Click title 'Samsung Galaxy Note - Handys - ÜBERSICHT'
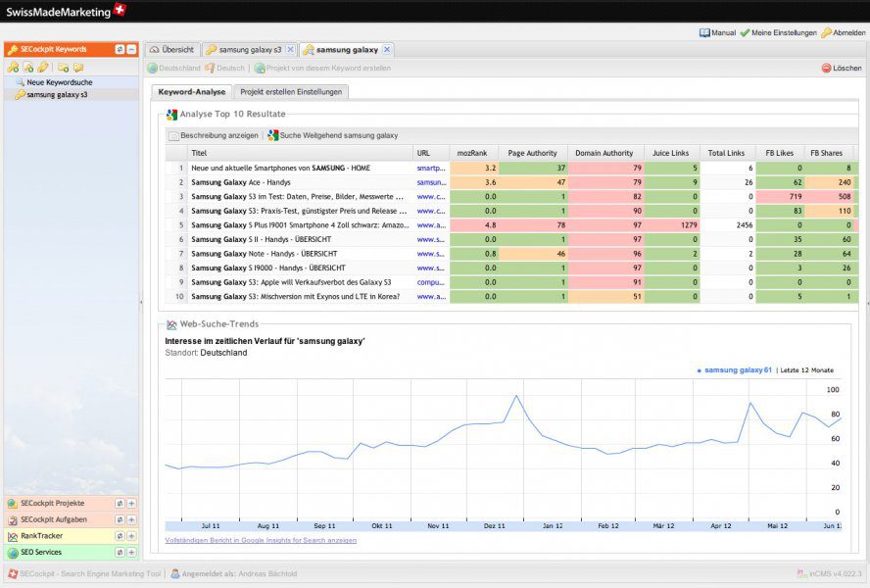 tap(265, 254)
